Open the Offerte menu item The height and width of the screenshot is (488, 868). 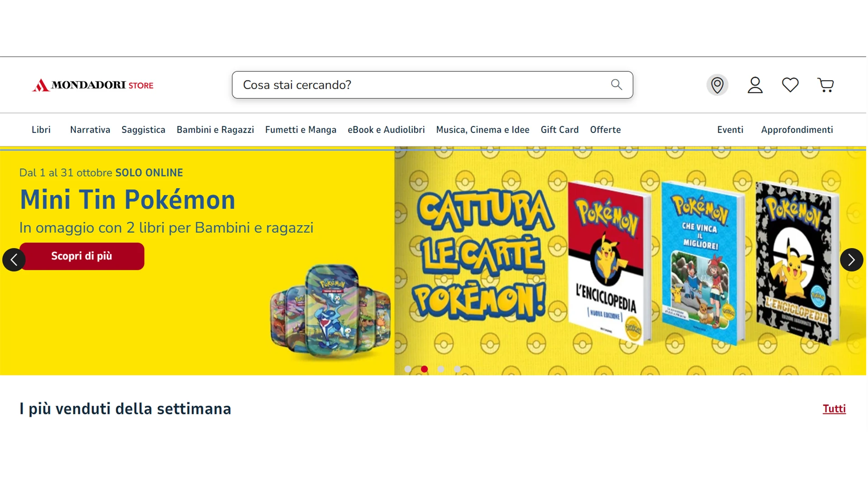click(605, 130)
